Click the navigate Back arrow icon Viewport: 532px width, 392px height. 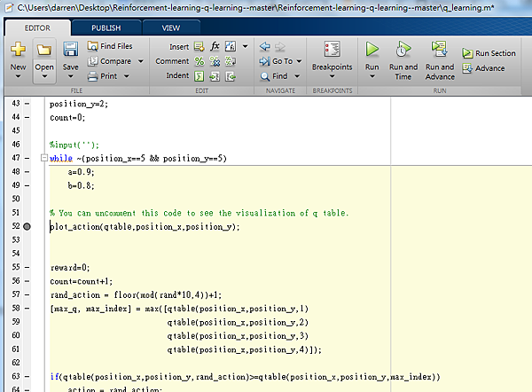click(265, 45)
